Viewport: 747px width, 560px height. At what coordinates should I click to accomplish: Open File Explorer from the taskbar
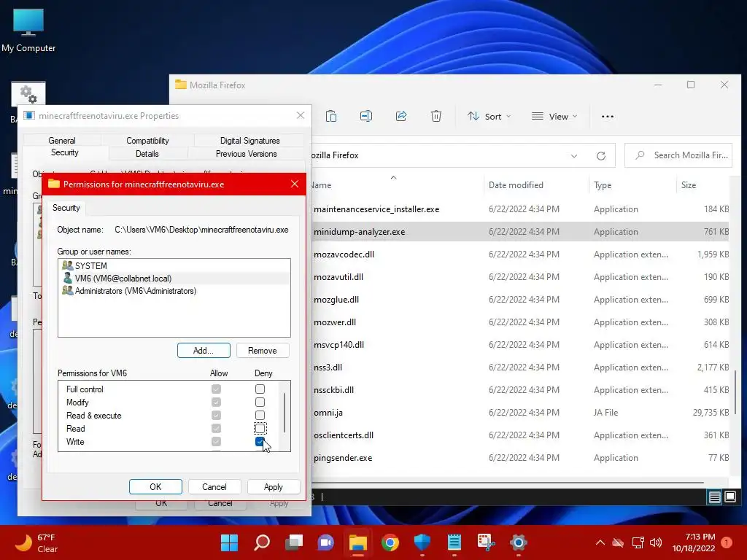(x=357, y=542)
